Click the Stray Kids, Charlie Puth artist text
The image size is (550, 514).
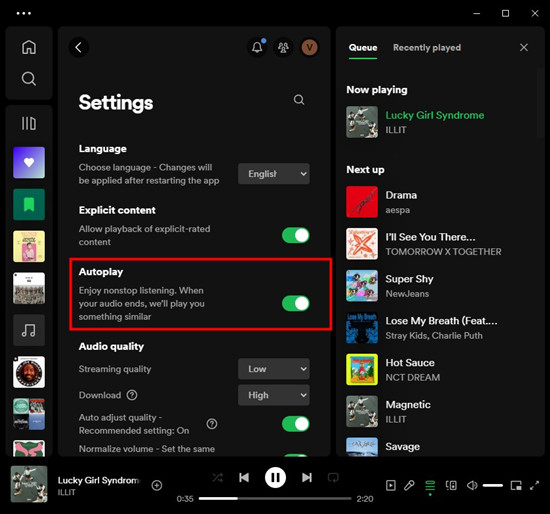(x=434, y=336)
